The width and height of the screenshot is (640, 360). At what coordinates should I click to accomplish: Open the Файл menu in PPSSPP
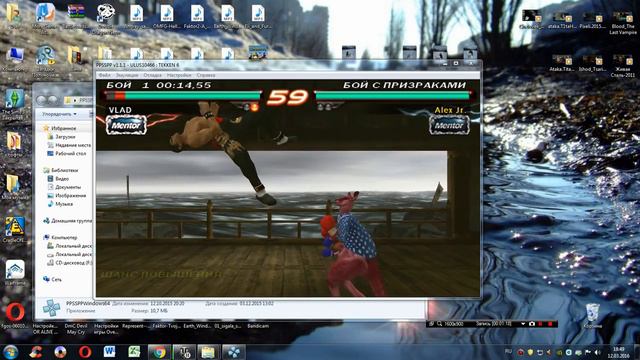[x=104, y=76]
